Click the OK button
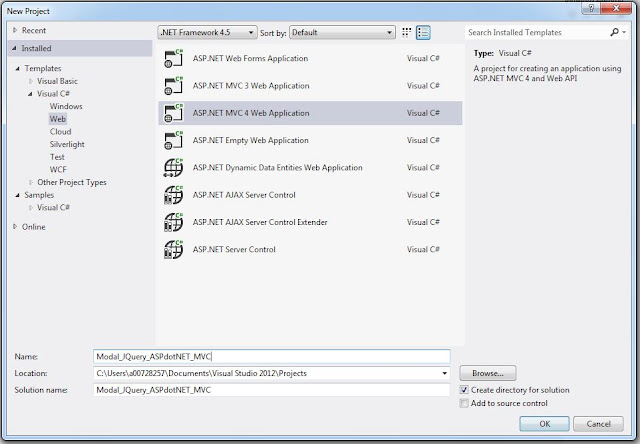The width and height of the screenshot is (640, 444). (544, 424)
